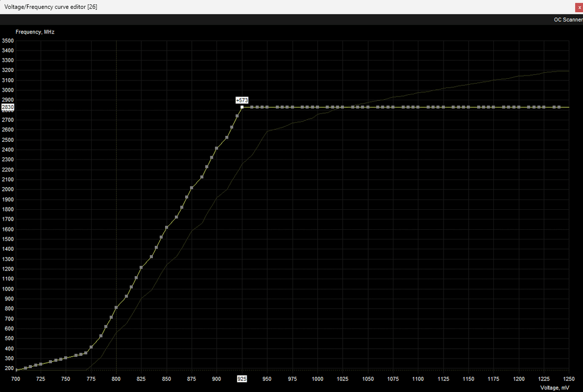Click the +573 offset label above the curve
583x392 pixels.
(x=241, y=100)
